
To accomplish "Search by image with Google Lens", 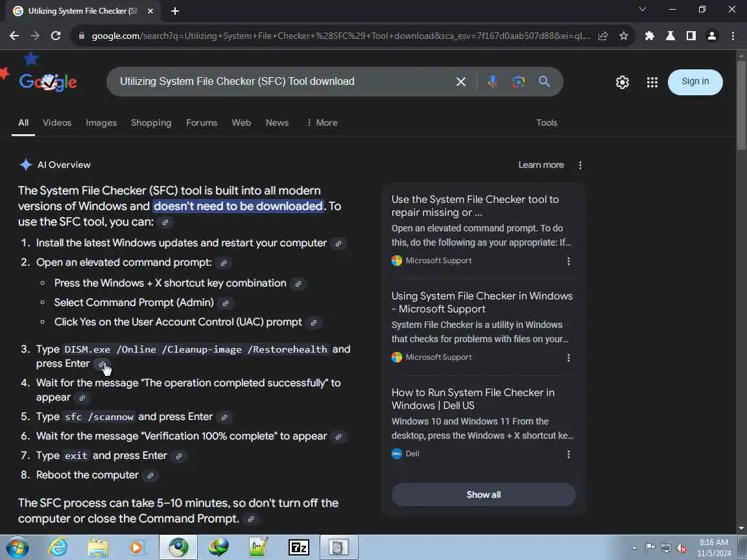I will [518, 82].
